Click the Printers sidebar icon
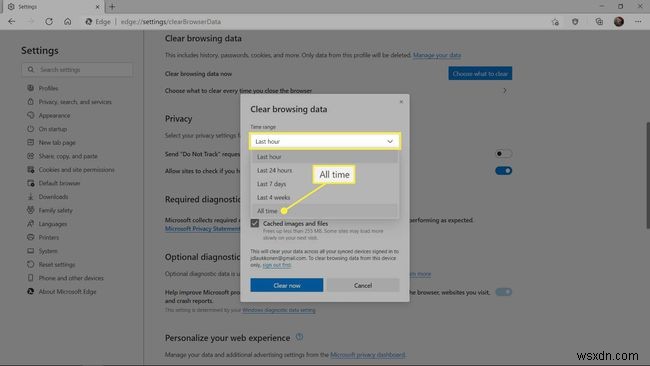The width and height of the screenshot is (650, 366). [31, 237]
